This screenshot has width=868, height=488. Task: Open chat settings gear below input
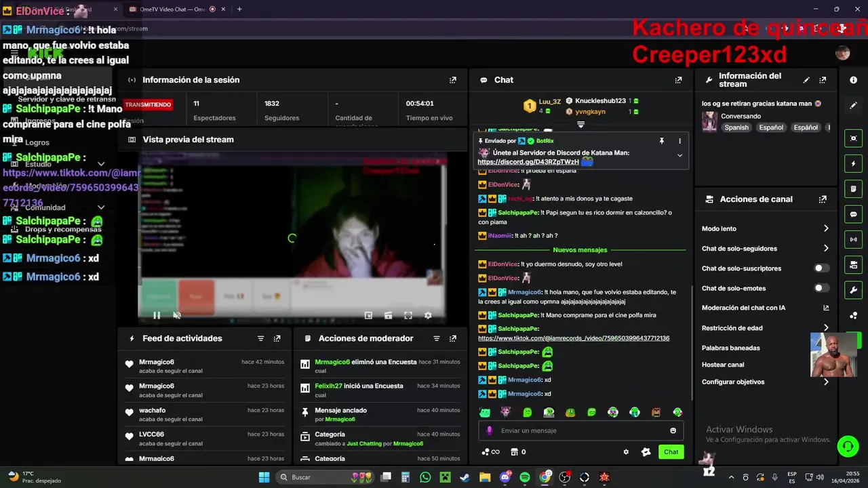pos(626,452)
